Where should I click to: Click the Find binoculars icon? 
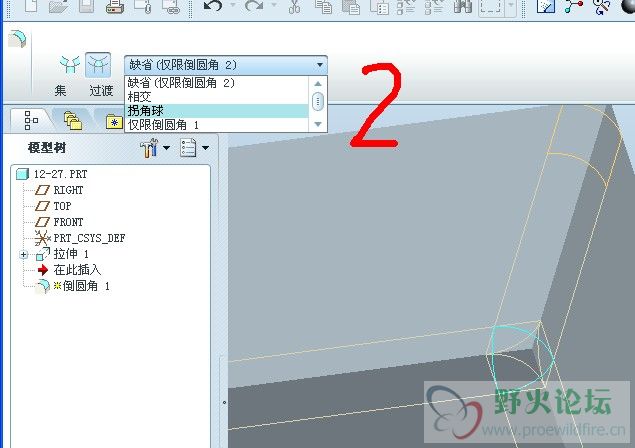pos(462,6)
